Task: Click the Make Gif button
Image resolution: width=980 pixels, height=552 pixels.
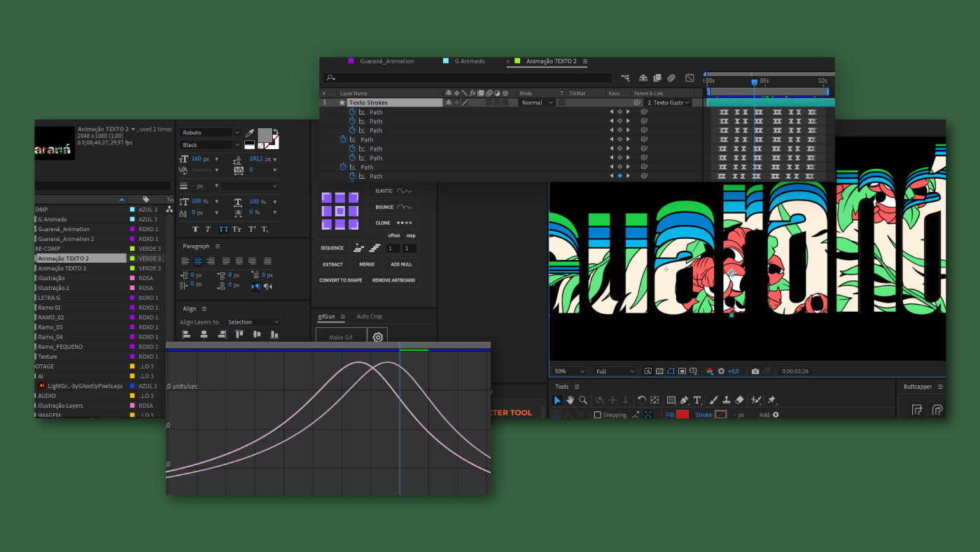Action: coord(341,337)
